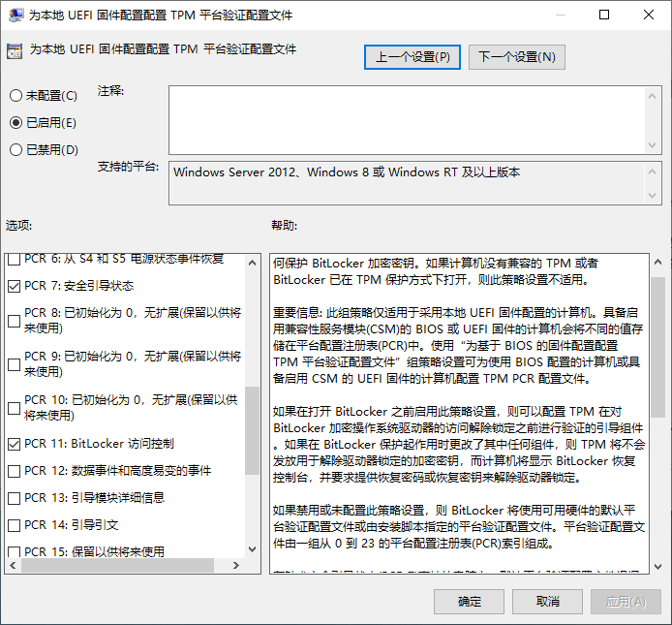Uncheck PCR 7 安全引导状态 checkbox
The image size is (672, 625).
click(x=15, y=286)
